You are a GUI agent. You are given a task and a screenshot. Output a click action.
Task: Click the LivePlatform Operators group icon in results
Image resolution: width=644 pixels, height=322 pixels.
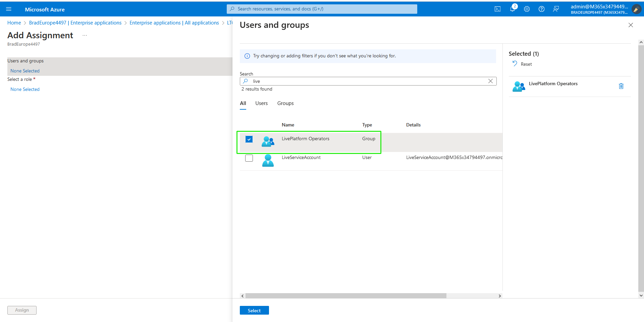point(268,141)
